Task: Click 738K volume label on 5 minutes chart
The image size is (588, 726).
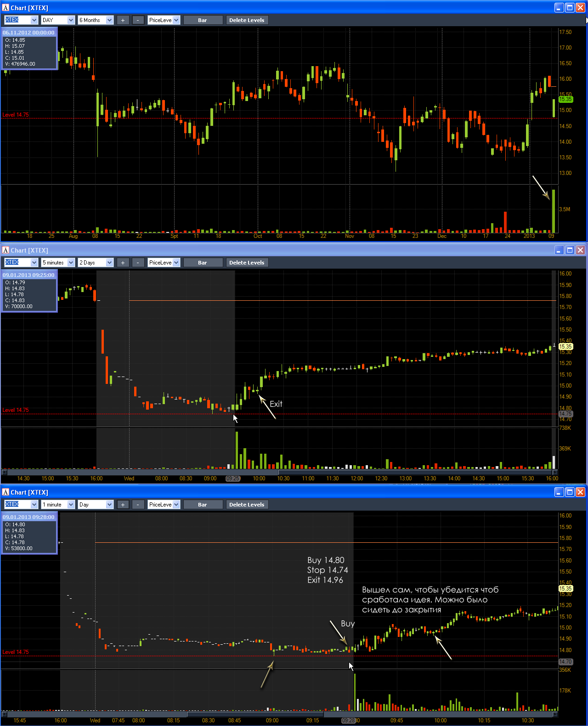Action: [565, 428]
